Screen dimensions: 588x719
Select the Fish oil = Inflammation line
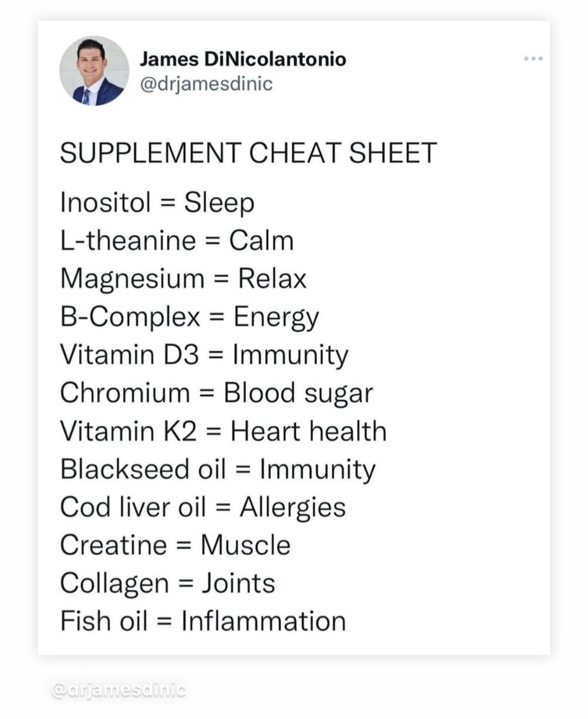[x=203, y=621]
